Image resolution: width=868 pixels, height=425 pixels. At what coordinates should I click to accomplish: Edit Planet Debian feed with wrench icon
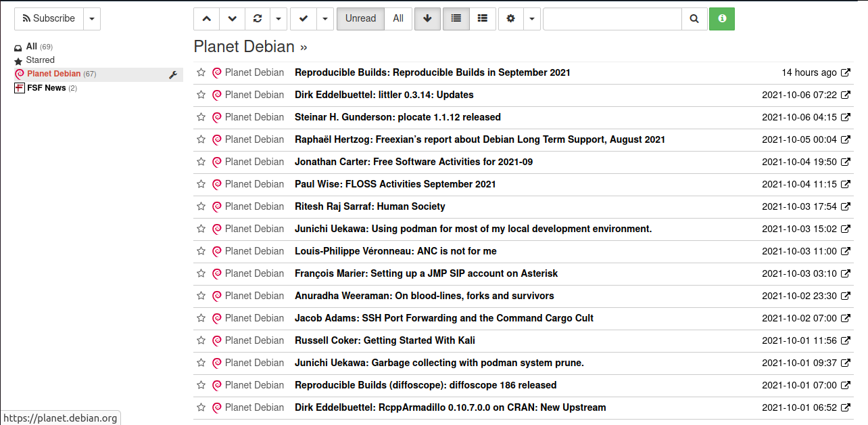[173, 74]
